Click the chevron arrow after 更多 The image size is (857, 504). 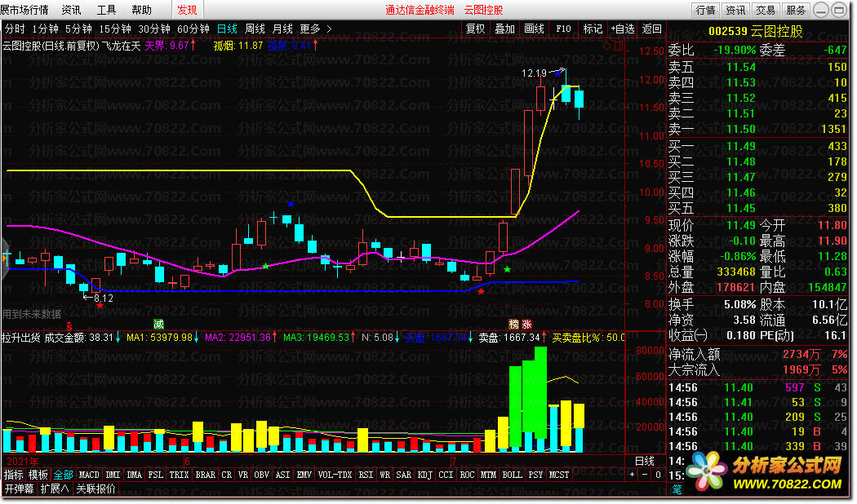pos(329,29)
